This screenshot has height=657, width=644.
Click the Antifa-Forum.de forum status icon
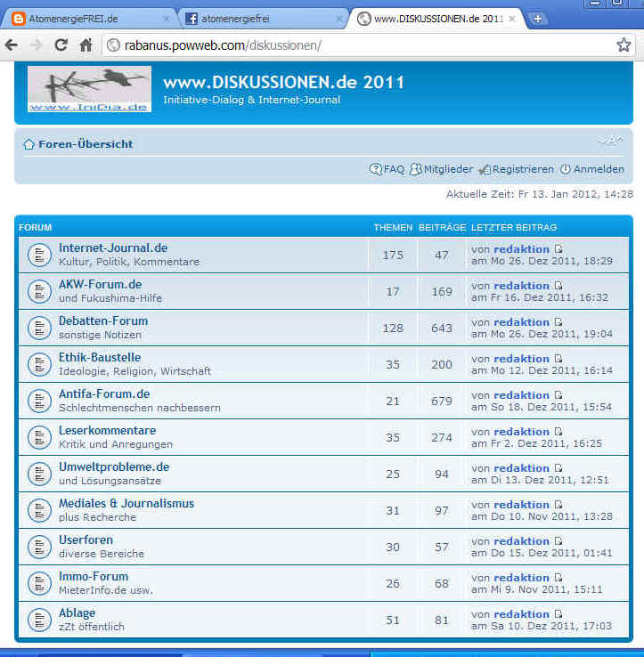(x=39, y=401)
